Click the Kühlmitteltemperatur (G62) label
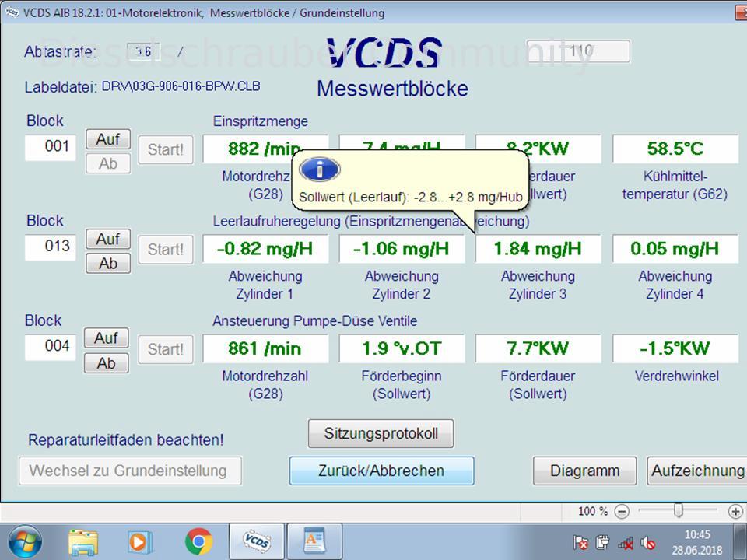Image resolution: width=747 pixels, height=560 pixels. 675,185
